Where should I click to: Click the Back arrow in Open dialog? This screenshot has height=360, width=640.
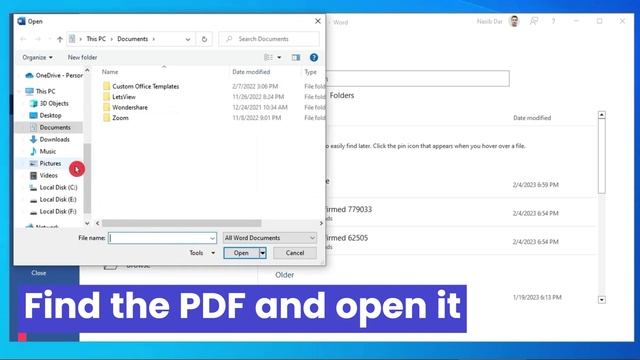pos(23,39)
